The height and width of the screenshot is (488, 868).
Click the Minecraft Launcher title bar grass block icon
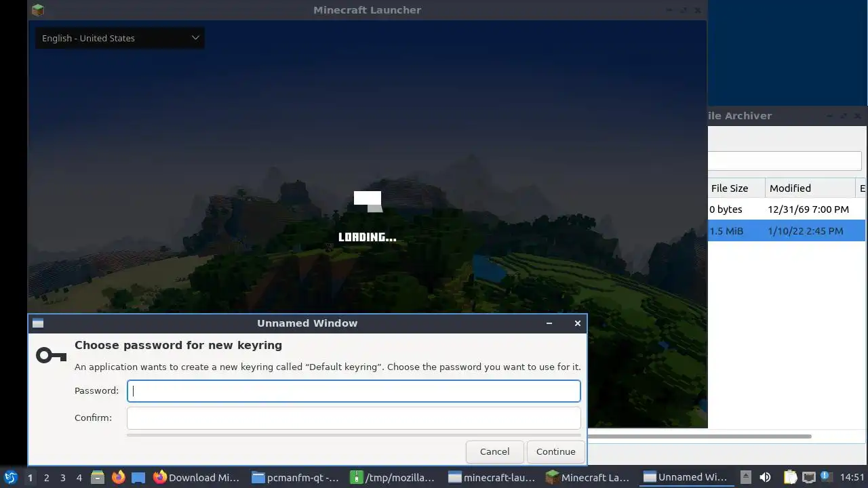(38, 9)
